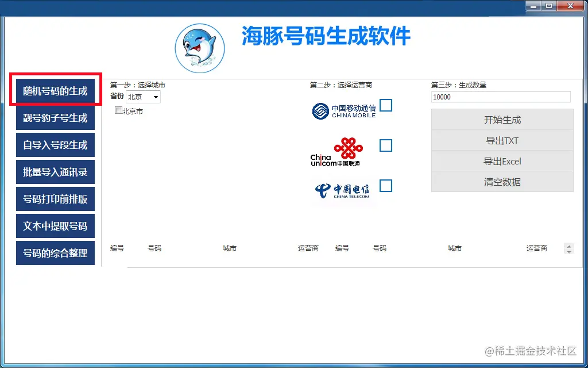Viewport: 588px width, 368px height.
Task: Enable the China Unicom checkbox
Action: [385, 146]
